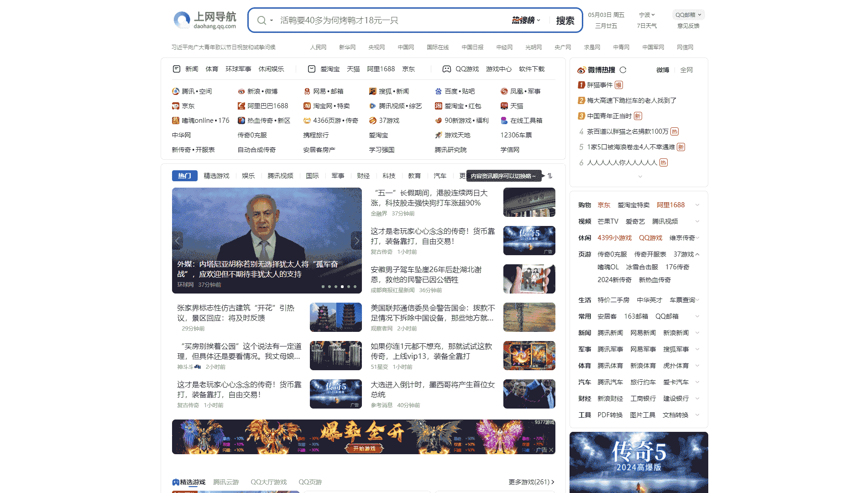The image size is (868, 493).
Task: Open 京东 icon link in site grid
Action: [x=176, y=106]
